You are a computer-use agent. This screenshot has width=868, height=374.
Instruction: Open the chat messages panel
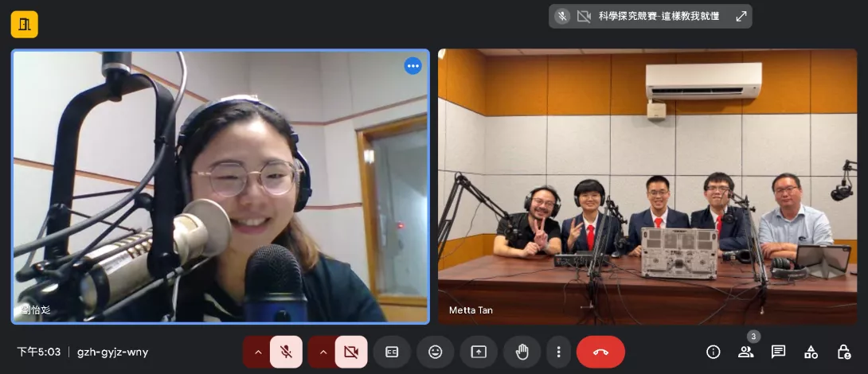[778, 352]
